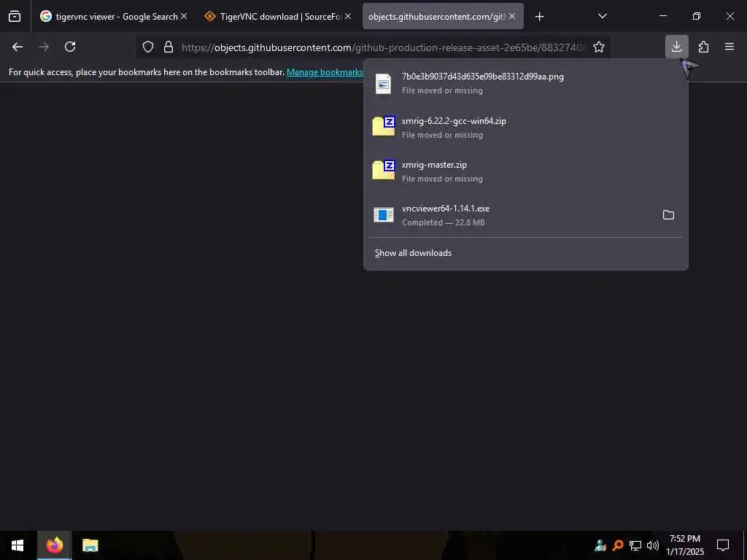
Task: Toggle the Downloads toolbar button
Action: coord(676,47)
